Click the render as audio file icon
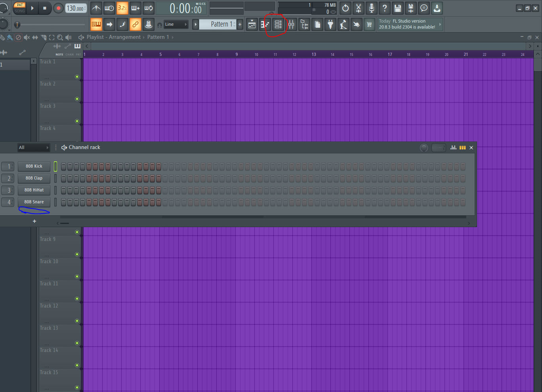Viewport: 542px width, 392px height. point(411,8)
